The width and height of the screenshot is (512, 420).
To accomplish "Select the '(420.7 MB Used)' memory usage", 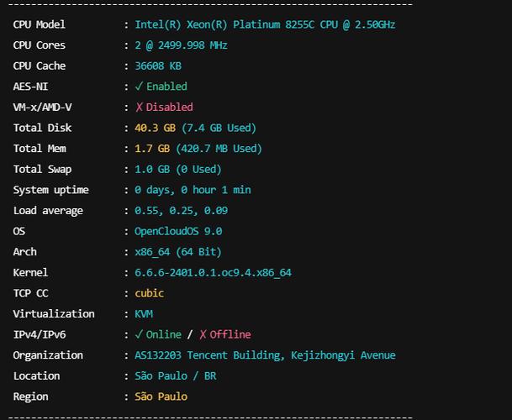I will point(219,149).
